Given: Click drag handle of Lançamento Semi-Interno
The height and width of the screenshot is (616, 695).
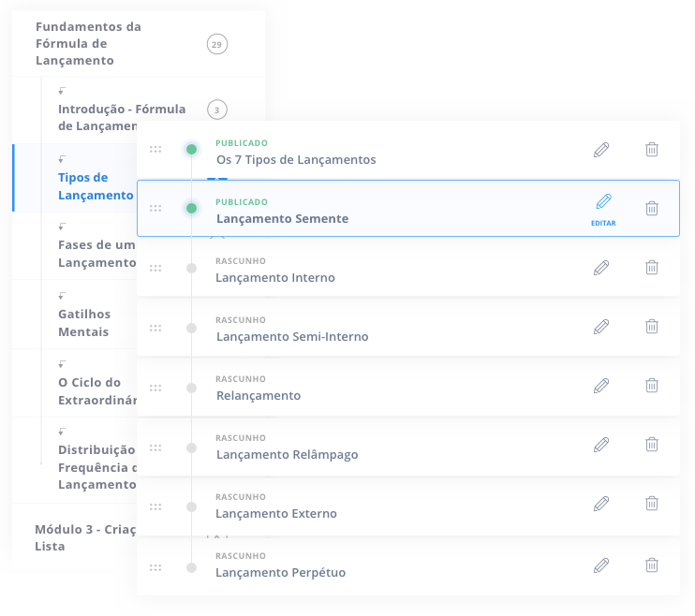Looking at the screenshot, I should (155, 328).
